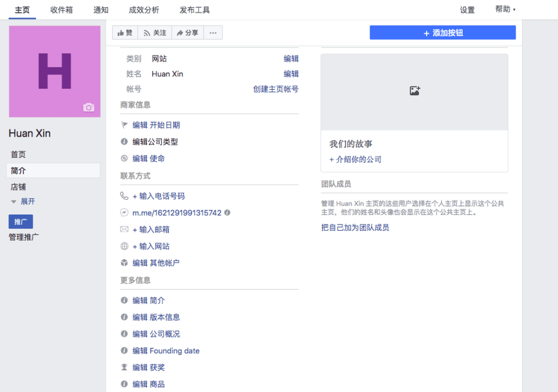558x392 pixels.
Task: Open the 成效分析 tab
Action: coord(144,10)
